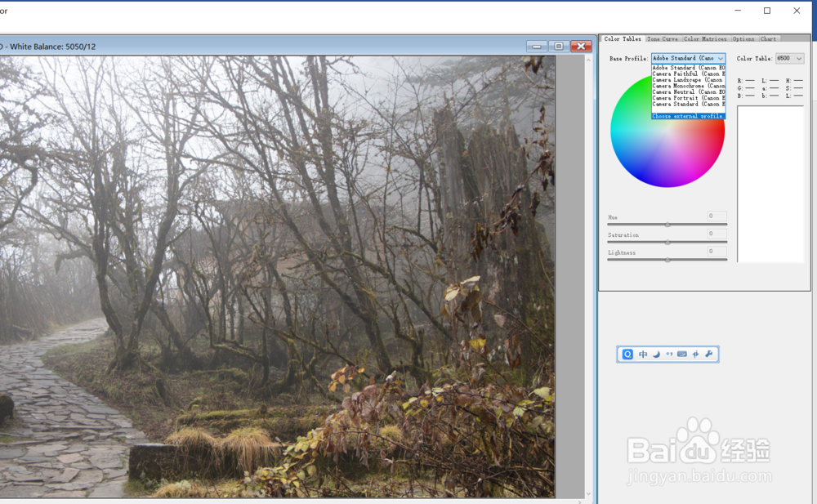Click the Saturation slider handle
The height and width of the screenshot is (504, 817).
(x=667, y=243)
